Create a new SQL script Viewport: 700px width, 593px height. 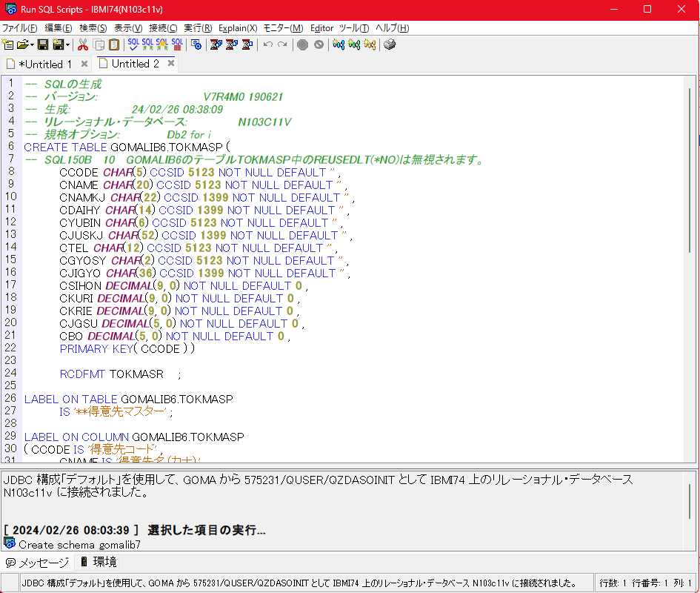[7, 44]
